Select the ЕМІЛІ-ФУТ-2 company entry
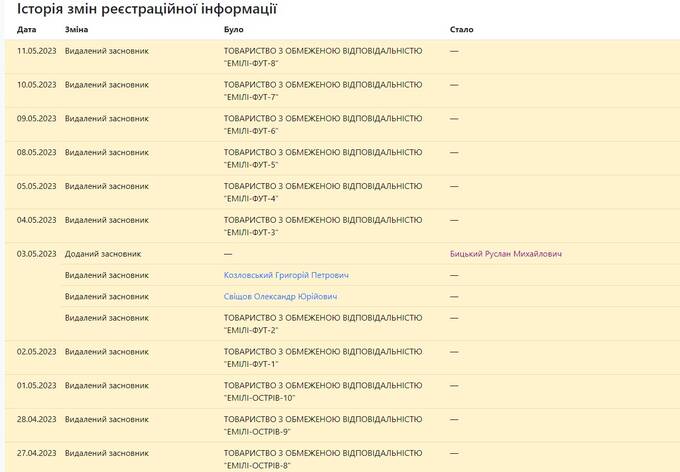This screenshot has height=472, width=680. 323,324
